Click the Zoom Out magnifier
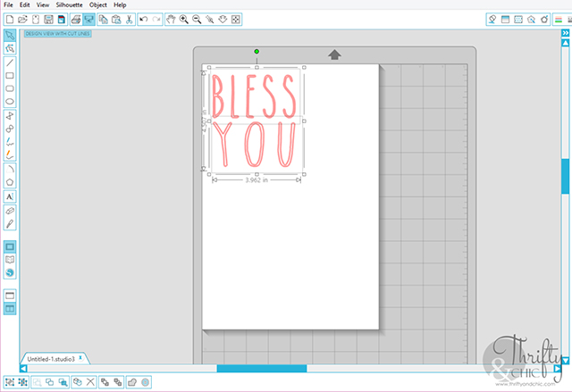This screenshot has height=392, width=572. (197, 20)
